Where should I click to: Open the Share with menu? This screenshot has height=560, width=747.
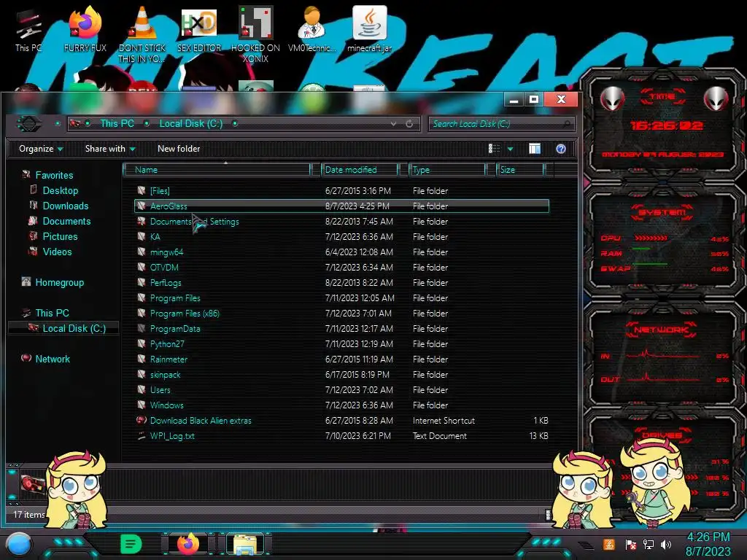tap(110, 149)
